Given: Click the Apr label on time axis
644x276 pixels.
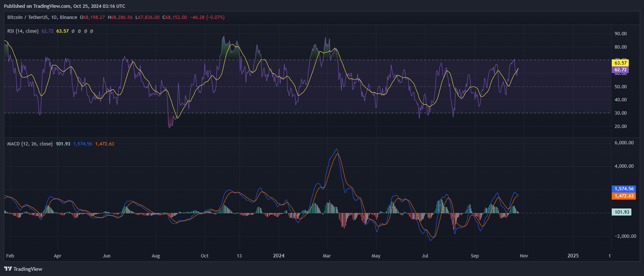Looking at the screenshot, I should (x=57, y=256).
